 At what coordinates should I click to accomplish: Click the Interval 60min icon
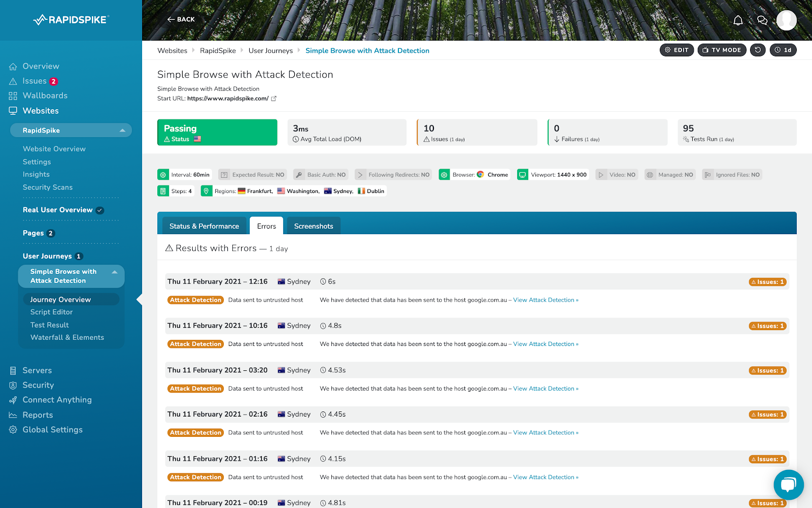click(163, 175)
